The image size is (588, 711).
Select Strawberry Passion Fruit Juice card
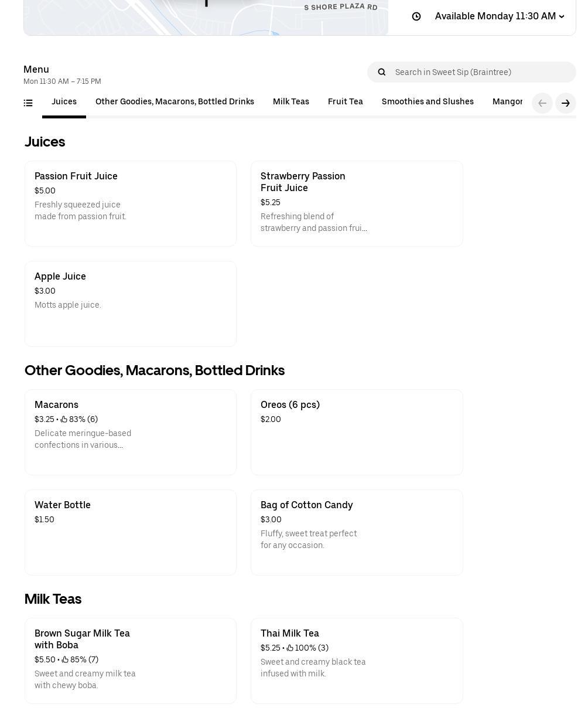(x=356, y=203)
